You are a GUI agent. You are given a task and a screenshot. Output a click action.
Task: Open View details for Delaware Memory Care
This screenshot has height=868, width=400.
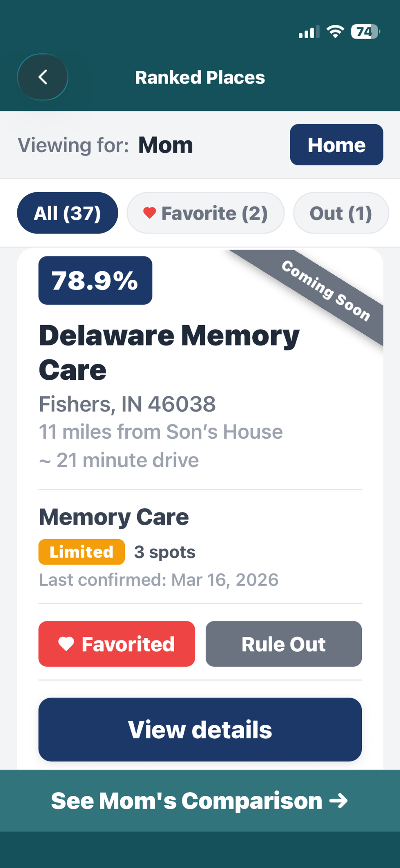200,729
